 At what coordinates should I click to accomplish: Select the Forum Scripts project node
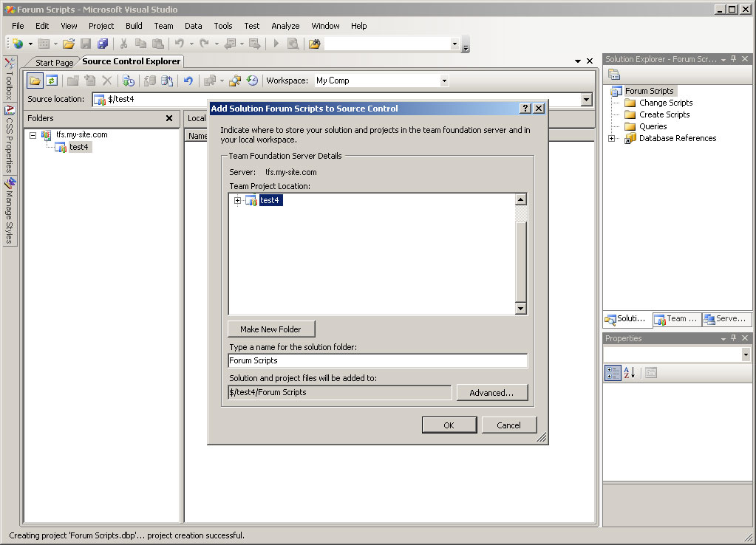649,91
